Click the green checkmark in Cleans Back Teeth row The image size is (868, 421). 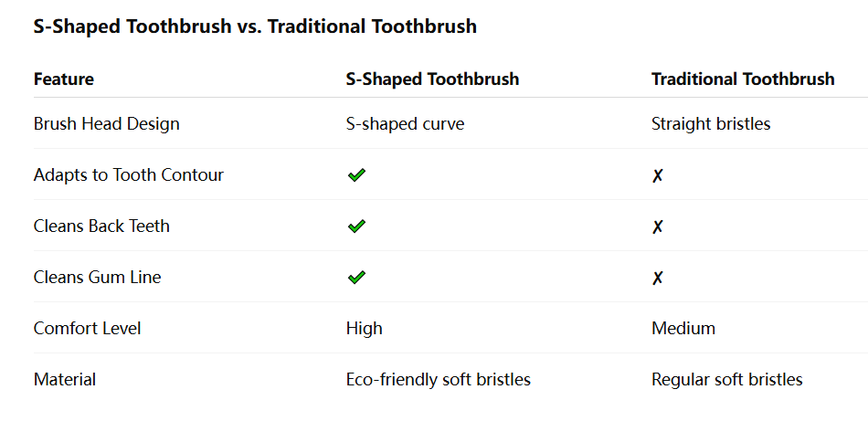coord(356,226)
